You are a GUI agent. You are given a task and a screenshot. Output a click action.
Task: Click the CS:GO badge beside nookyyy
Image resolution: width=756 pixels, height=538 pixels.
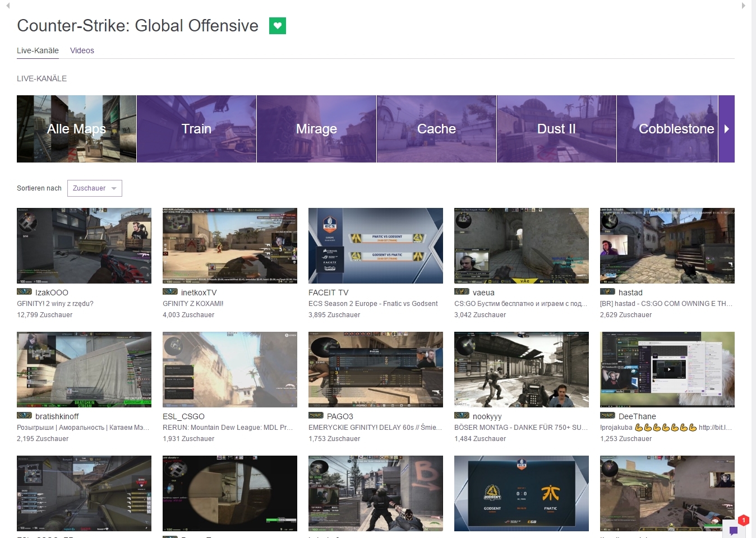tap(462, 416)
